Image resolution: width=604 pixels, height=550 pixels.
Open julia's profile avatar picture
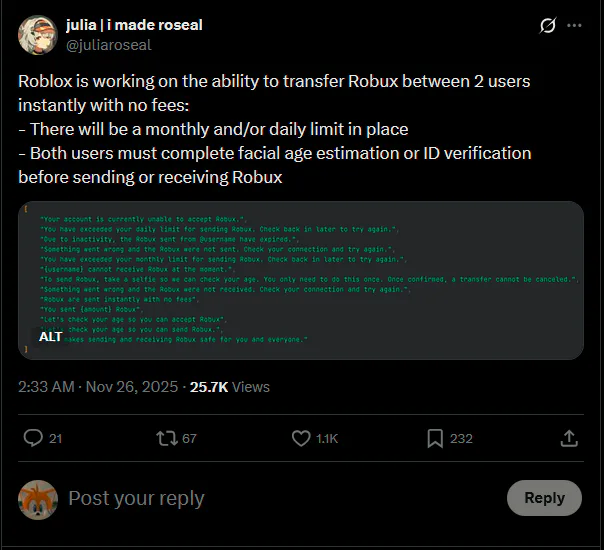[x=37, y=35]
